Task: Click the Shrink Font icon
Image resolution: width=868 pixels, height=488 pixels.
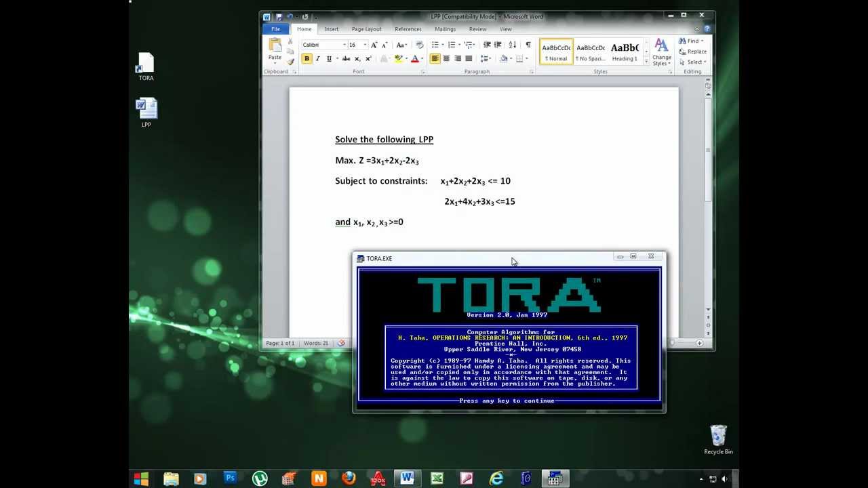Action: (x=384, y=45)
